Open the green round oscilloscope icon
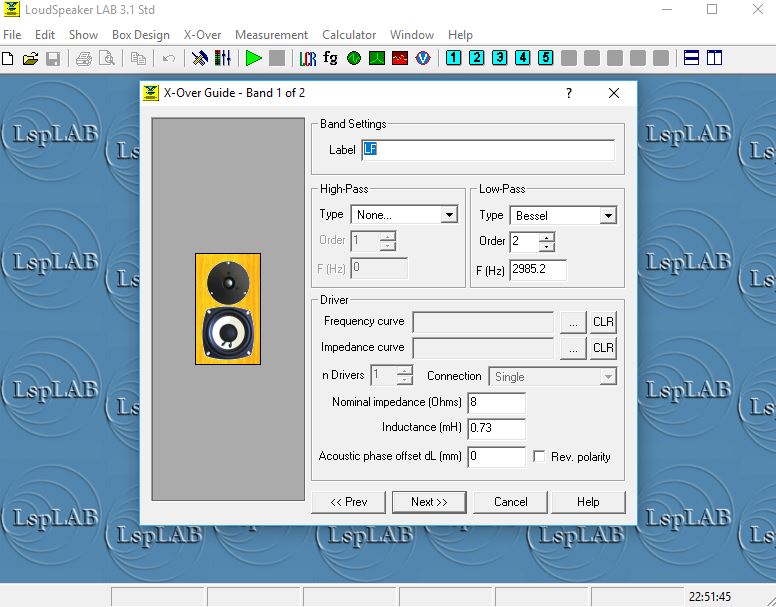776x607 pixels. point(354,58)
